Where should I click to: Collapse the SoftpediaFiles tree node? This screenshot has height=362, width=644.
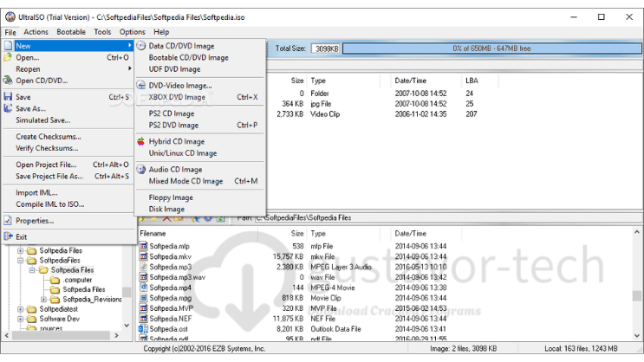tap(20, 260)
